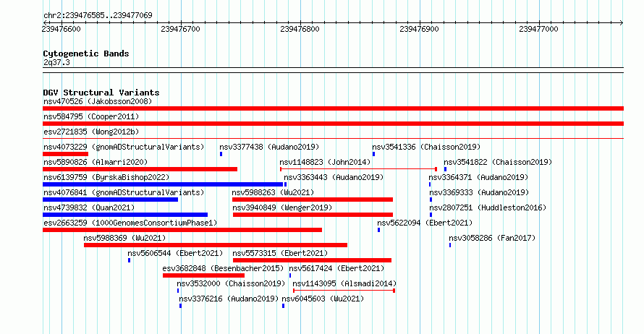The image size is (644, 334).
Task: Click the Cytogenetic Bands track title
Action: point(86,53)
